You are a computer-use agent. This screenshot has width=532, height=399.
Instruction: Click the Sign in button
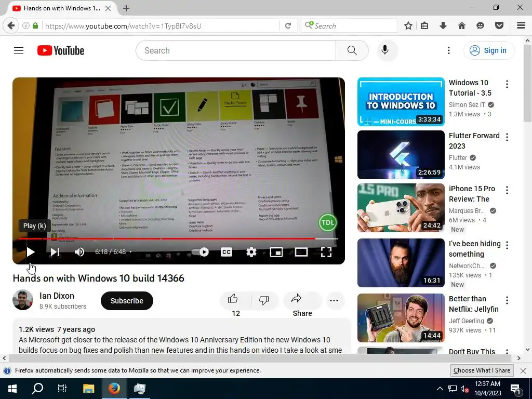(488, 50)
